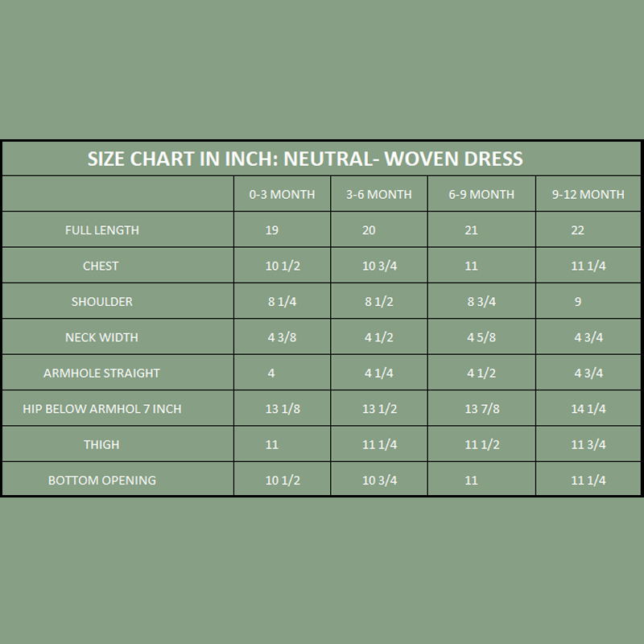Select full length value 22 for 9-12 month
This screenshot has width=644, height=644.
tap(577, 230)
